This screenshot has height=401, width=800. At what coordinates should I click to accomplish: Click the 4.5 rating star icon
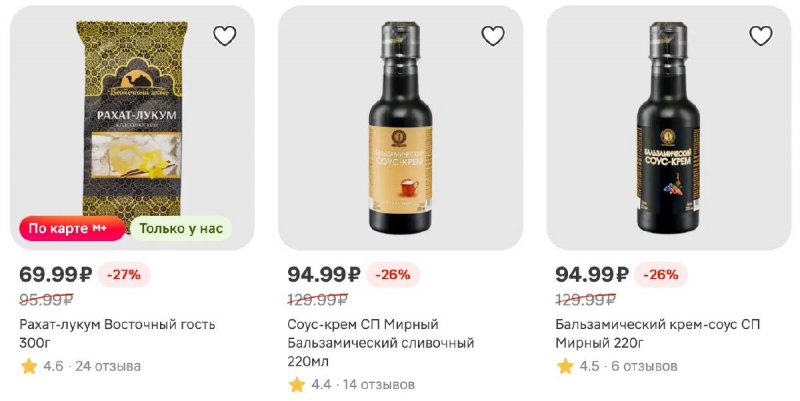pyautogui.click(x=565, y=366)
